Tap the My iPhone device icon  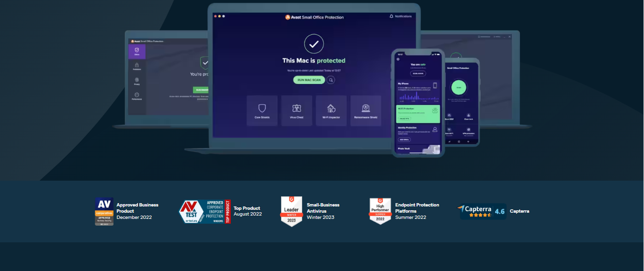tap(435, 86)
